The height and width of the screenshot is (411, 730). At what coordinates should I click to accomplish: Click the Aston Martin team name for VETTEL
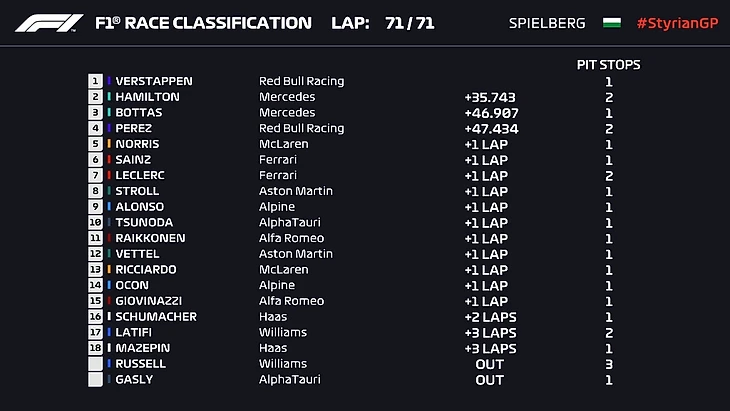pyautogui.click(x=296, y=254)
